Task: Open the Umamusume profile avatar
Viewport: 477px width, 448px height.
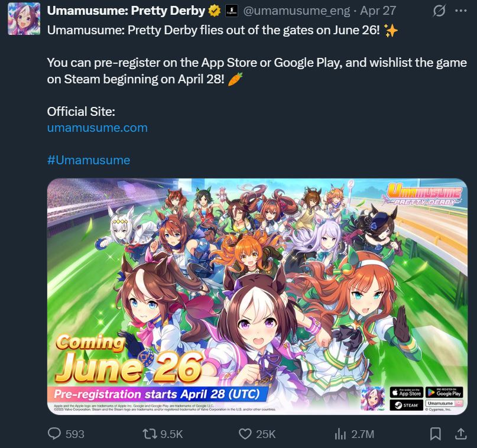Action: coord(24,19)
